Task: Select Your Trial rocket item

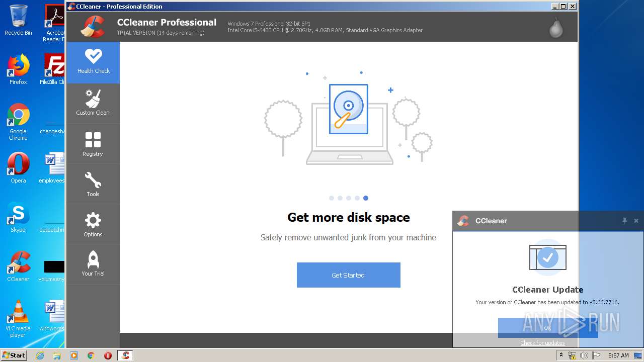Action: tap(93, 264)
